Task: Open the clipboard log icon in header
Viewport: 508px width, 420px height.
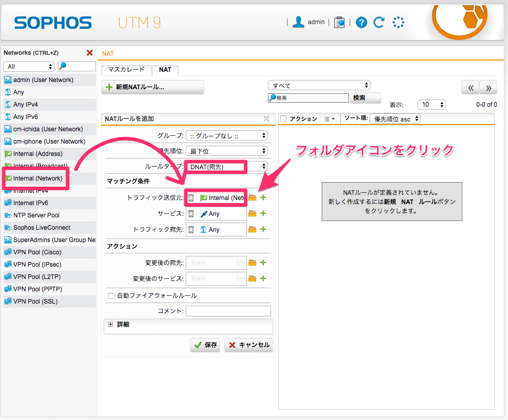Action: click(x=339, y=23)
